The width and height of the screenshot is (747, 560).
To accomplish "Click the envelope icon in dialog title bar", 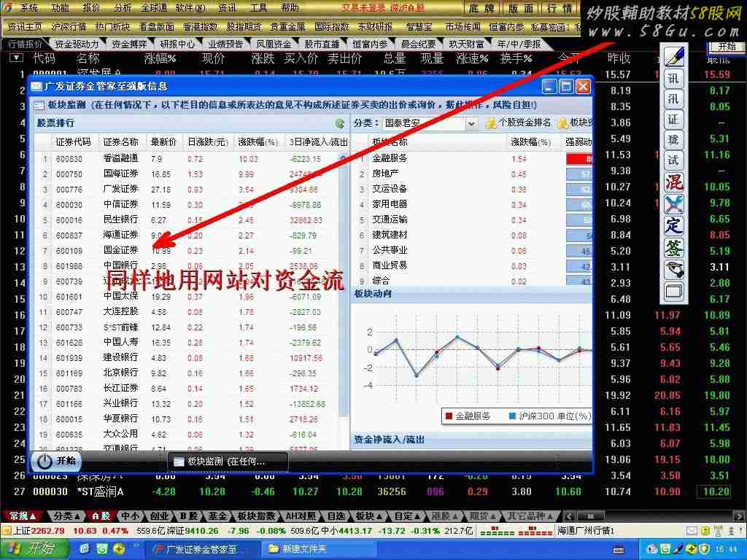I will click(x=36, y=86).
